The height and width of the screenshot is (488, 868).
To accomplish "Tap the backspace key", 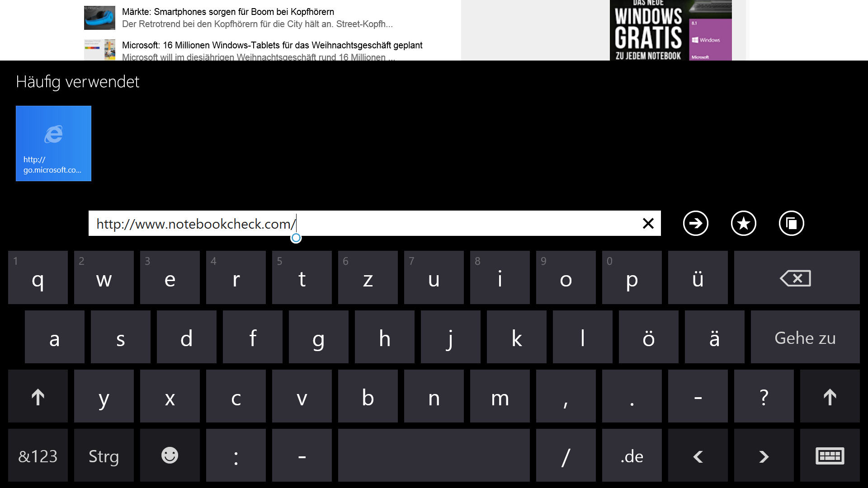I will (x=797, y=277).
